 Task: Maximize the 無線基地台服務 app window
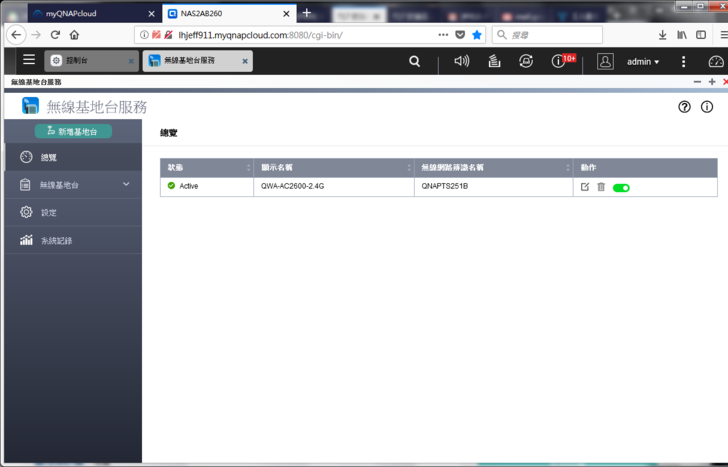point(712,82)
